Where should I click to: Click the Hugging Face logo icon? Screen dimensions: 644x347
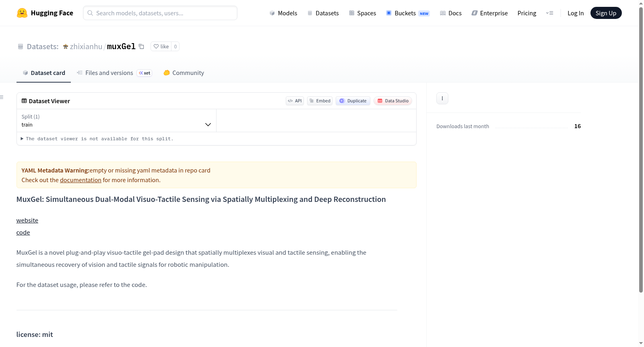pyautogui.click(x=22, y=13)
